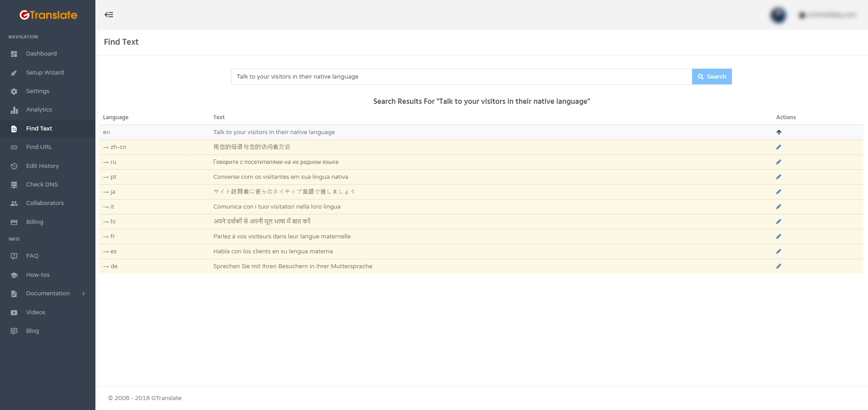868x410 pixels.
Task: Open the Collaborators people icon
Action: 14,203
